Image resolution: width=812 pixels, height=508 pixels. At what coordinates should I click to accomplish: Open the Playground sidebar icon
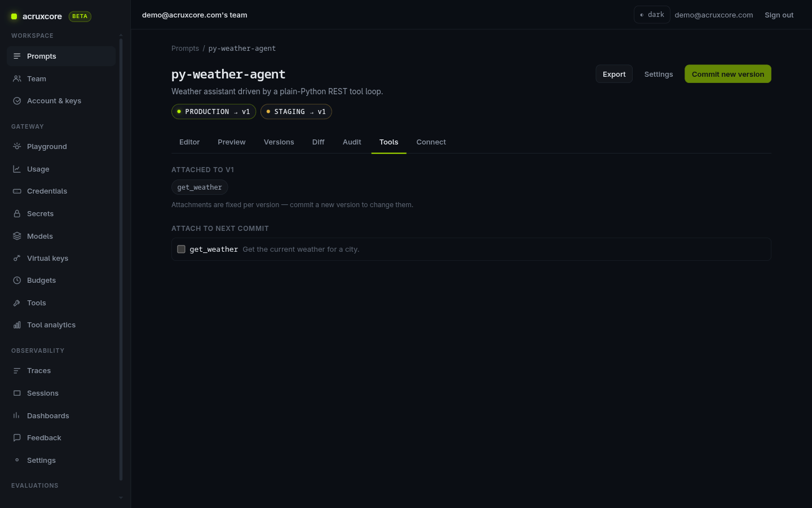click(x=17, y=146)
